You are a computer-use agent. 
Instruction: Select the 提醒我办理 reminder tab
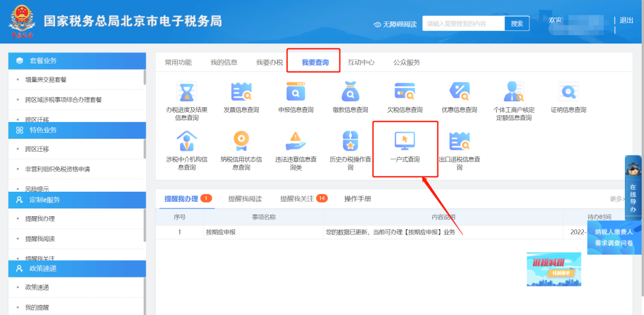click(x=181, y=199)
